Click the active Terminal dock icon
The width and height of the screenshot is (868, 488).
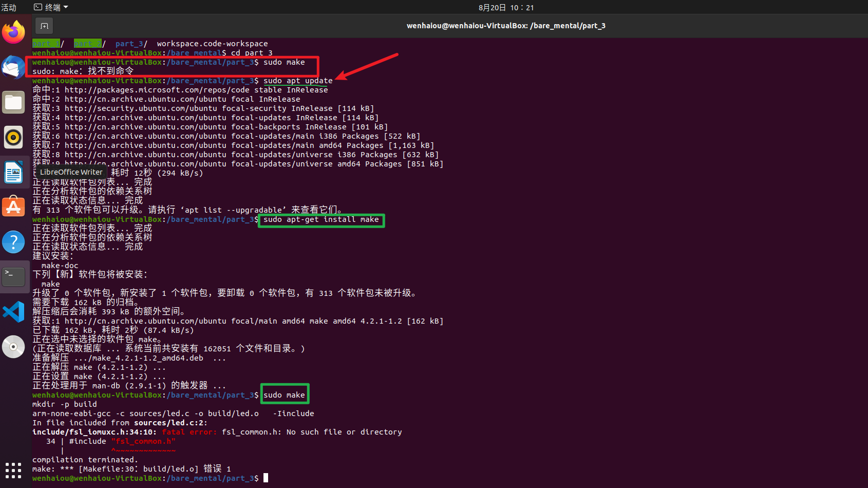click(x=14, y=276)
